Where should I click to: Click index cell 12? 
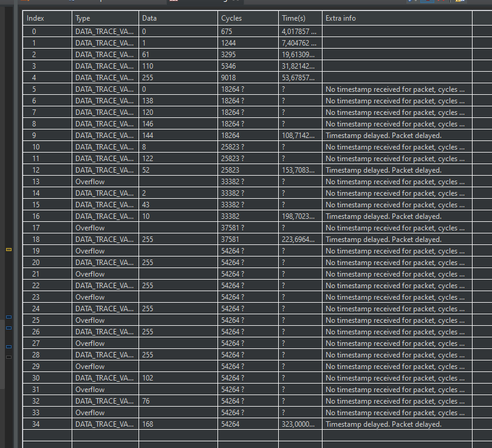(47, 170)
